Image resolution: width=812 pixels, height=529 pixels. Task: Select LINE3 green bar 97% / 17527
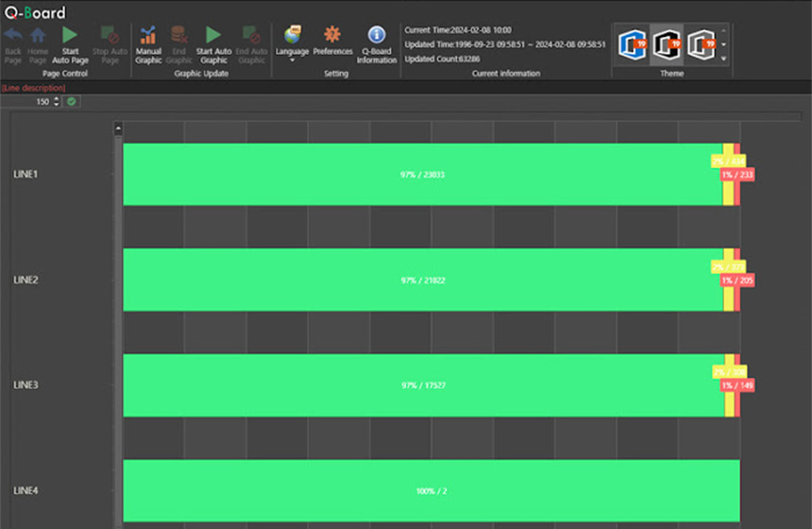423,385
